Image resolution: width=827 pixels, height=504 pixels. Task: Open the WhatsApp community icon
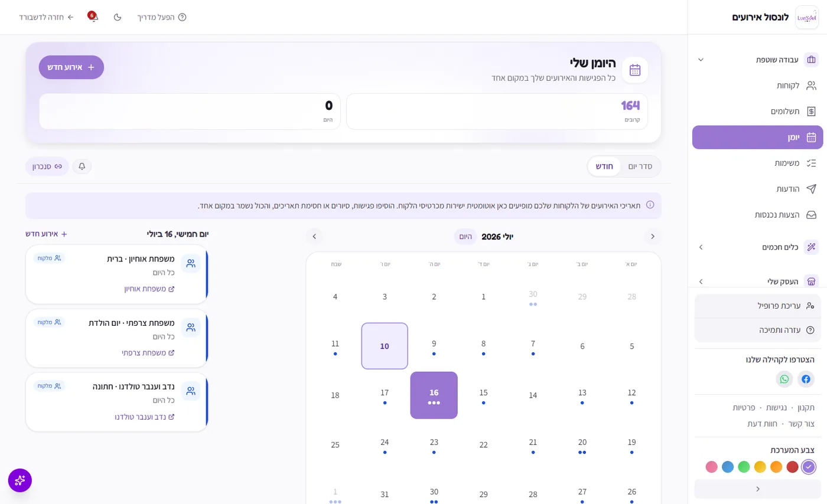[784, 379]
